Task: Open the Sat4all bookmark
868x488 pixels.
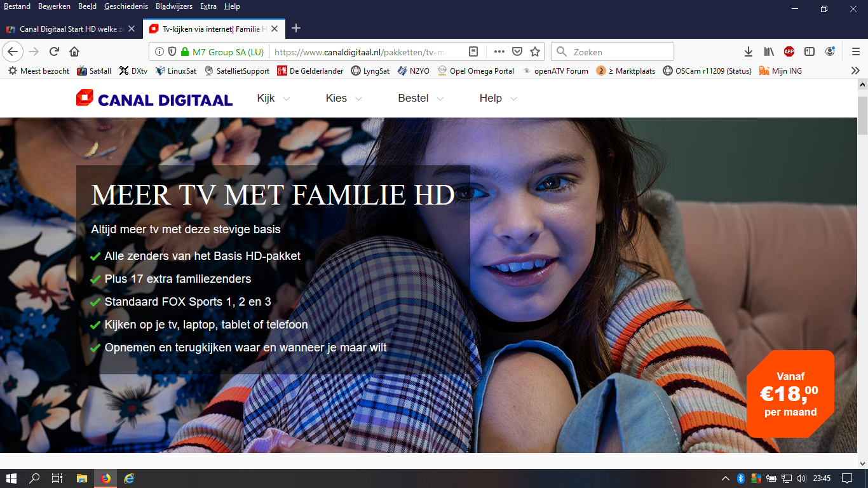Action: (93, 71)
